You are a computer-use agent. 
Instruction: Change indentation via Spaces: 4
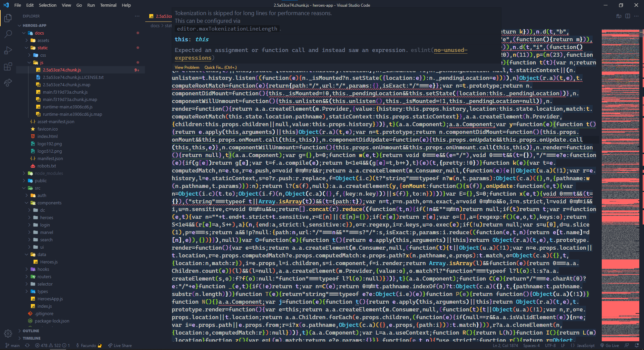(531, 346)
